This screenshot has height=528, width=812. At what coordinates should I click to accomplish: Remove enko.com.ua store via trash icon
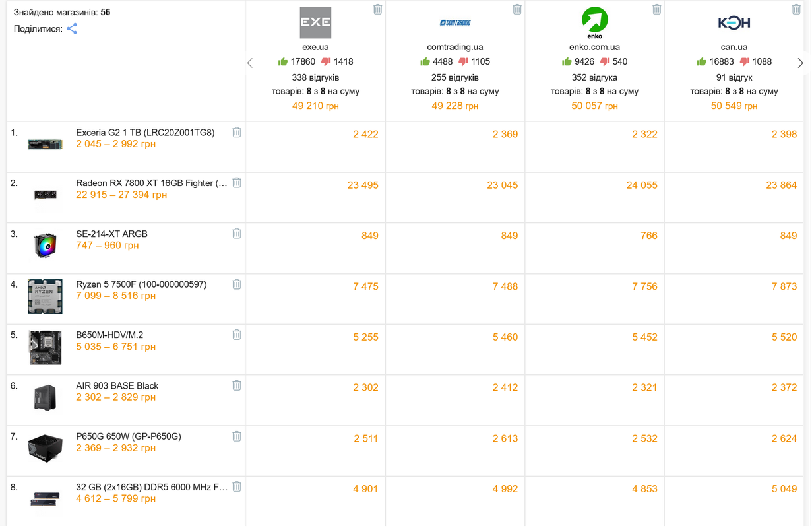point(656,9)
